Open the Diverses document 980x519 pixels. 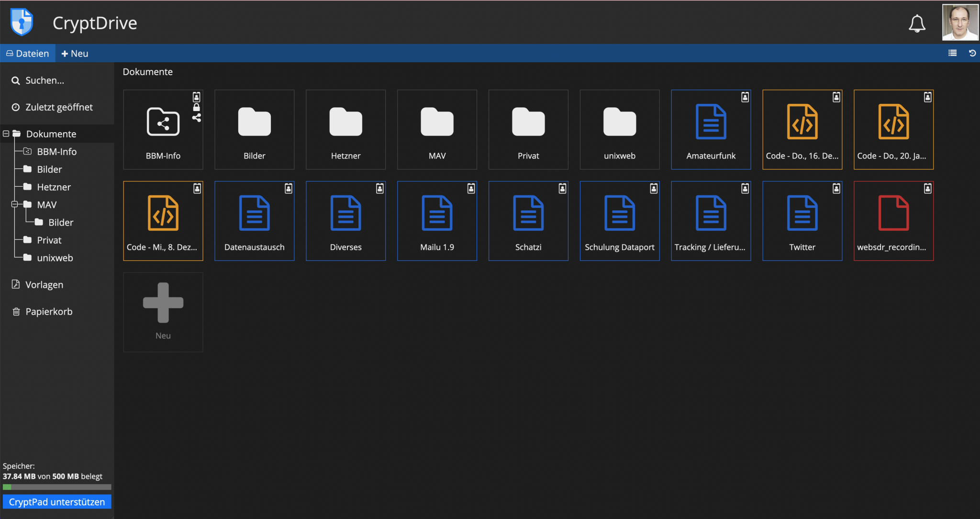coord(346,221)
